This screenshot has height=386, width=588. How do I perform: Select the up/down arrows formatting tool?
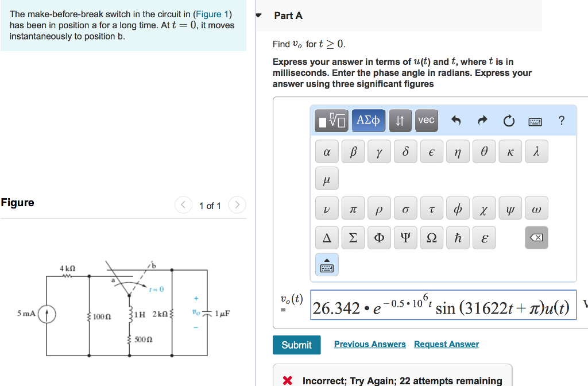click(x=400, y=120)
